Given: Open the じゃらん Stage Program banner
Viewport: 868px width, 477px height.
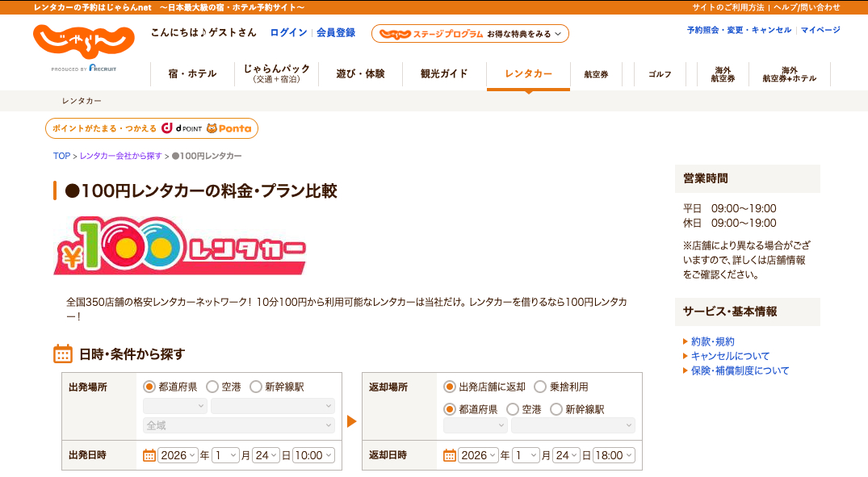Looking at the screenshot, I should pyautogui.click(x=470, y=34).
